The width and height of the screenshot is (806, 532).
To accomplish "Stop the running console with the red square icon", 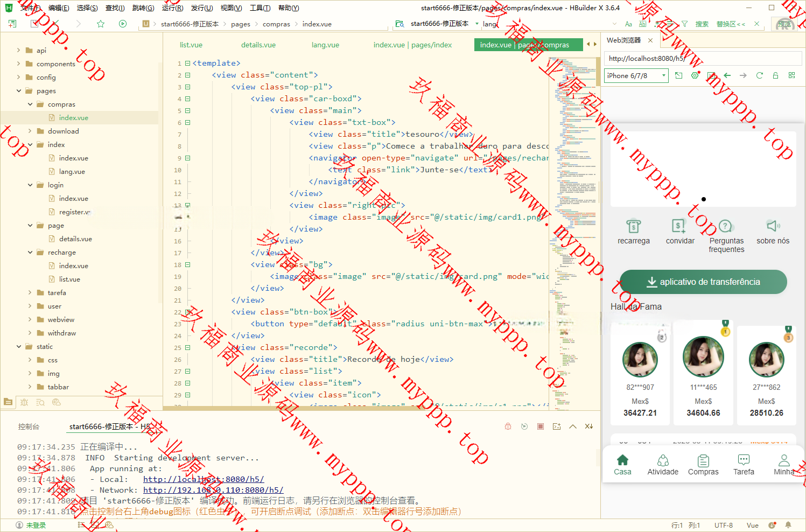I will (541, 426).
